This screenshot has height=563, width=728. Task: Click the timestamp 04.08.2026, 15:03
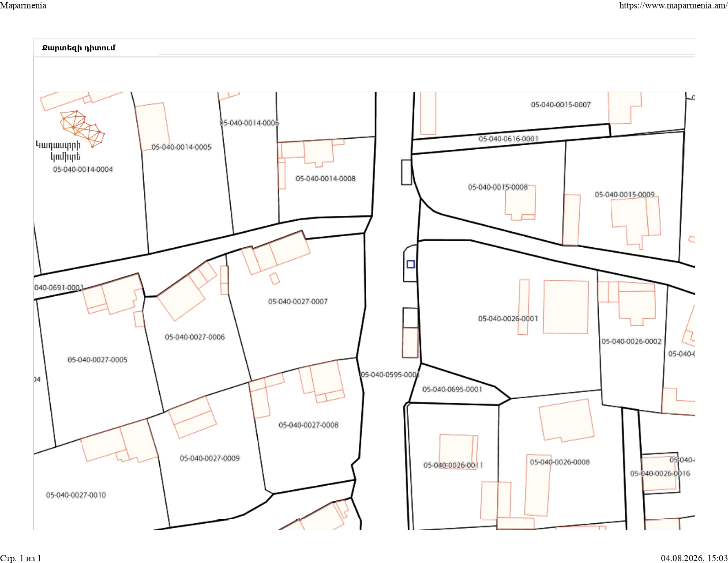(694, 558)
